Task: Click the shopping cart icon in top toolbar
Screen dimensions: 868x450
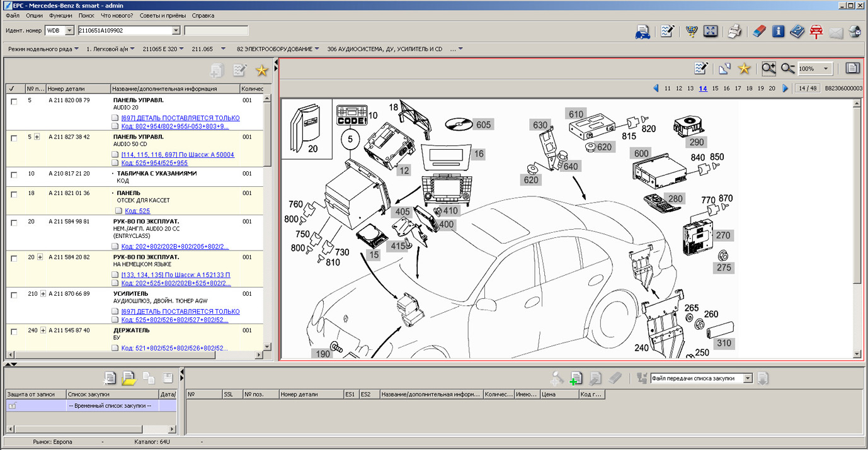Action: coord(692,31)
